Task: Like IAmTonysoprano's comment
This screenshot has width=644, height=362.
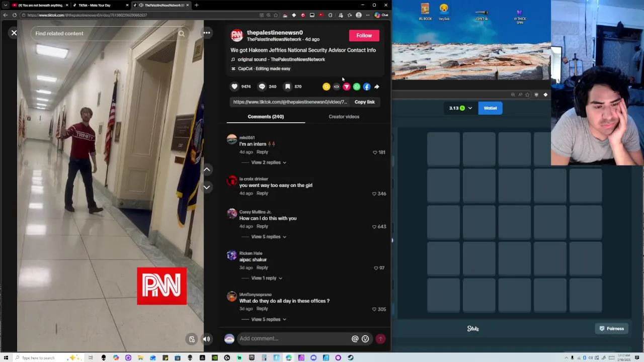Action: (374, 309)
